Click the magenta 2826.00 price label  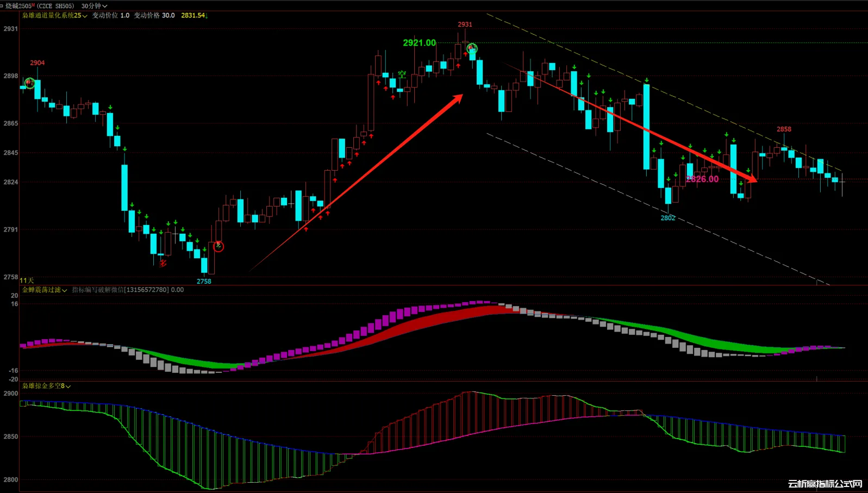pos(702,179)
